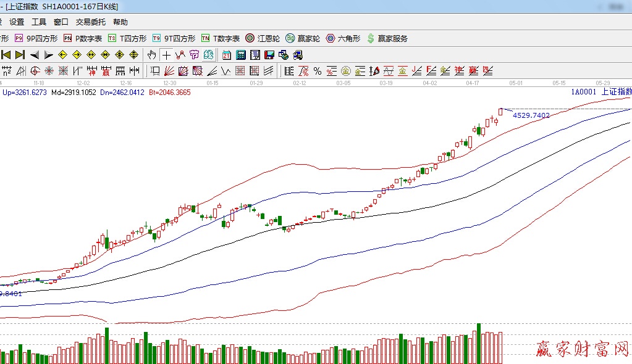Screen dimensions: 632x364
Task: Open the calendar icon in toolbar
Action: [x=227, y=54]
